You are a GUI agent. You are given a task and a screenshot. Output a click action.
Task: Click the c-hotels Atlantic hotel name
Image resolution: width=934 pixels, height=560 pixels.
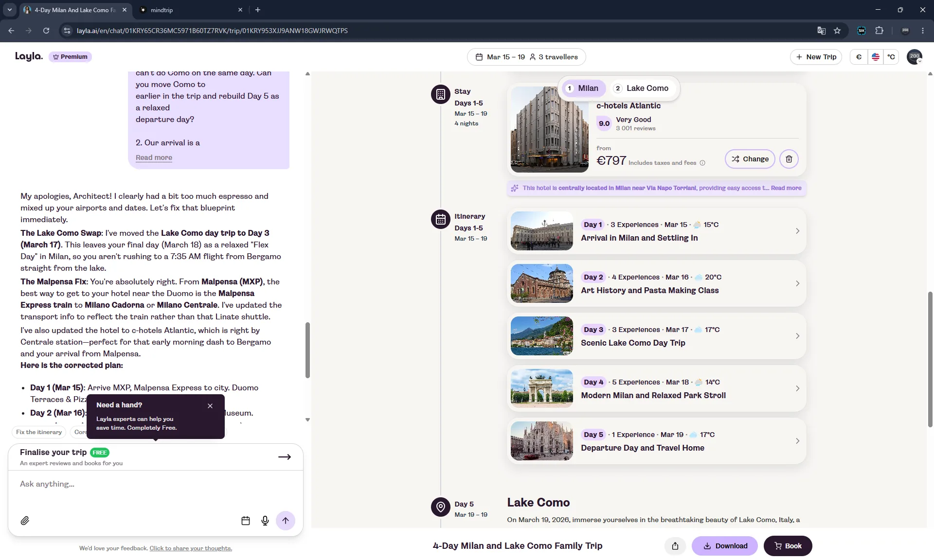click(629, 106)
